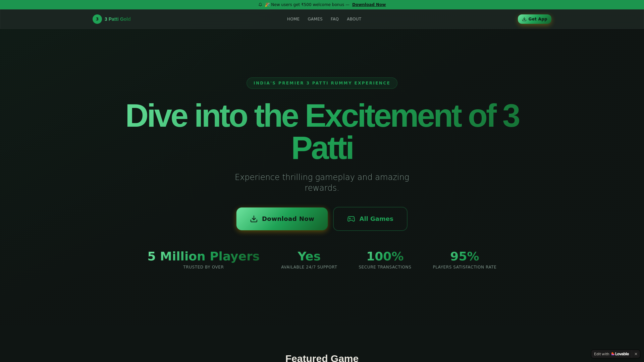Click the round 3 Patti Gold logo icon

97,19
